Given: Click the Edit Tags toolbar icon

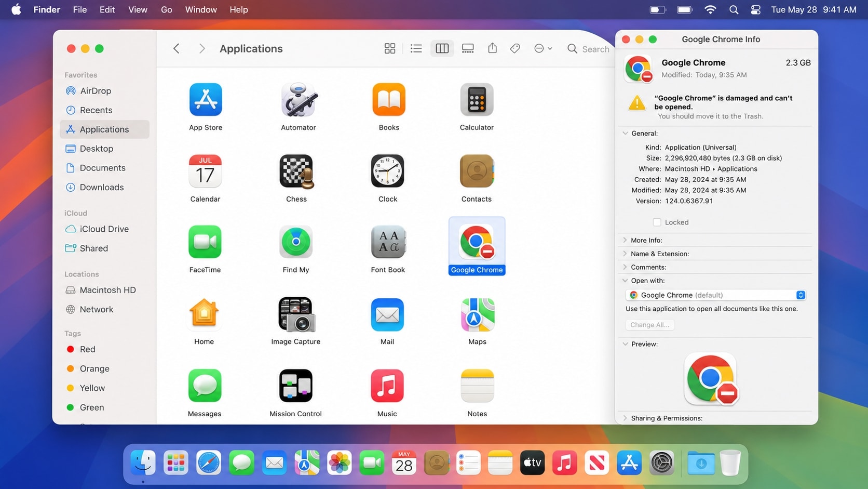Looking at the screenshot, I should [515, 48].
